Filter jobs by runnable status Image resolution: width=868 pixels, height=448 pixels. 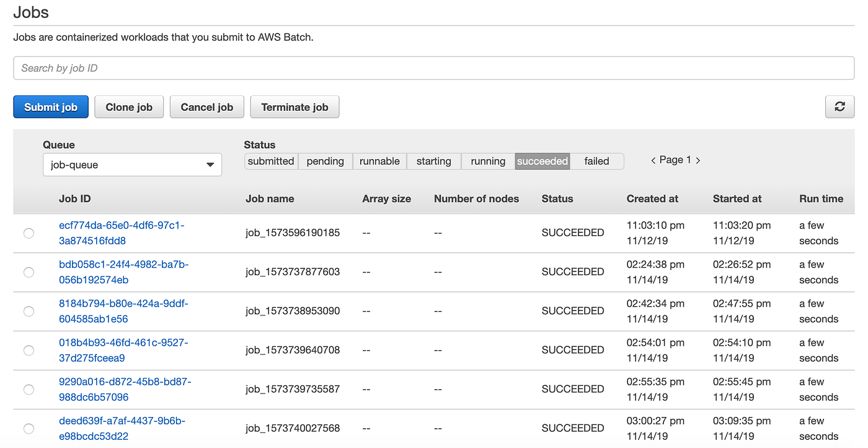click(x=379, y=161)
